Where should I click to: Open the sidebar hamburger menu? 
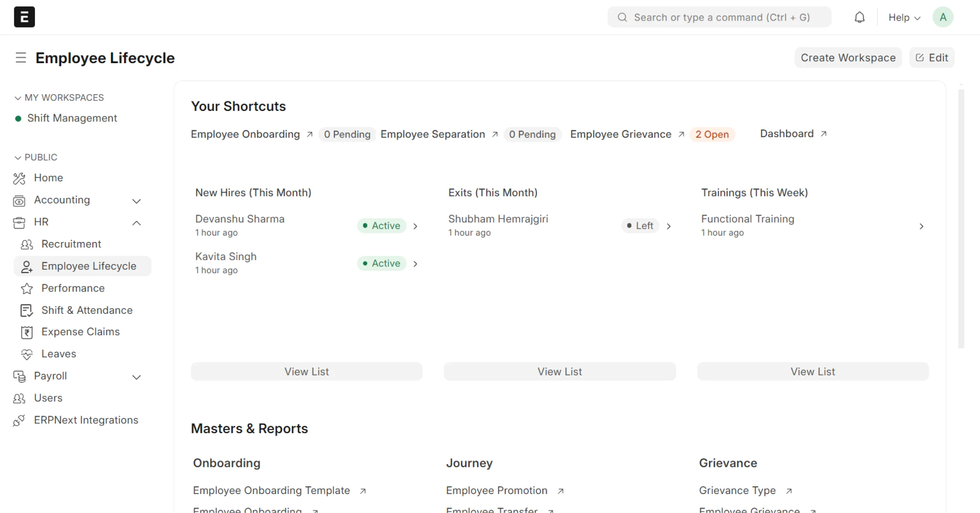pyautogui.click(x=21, y=57)
